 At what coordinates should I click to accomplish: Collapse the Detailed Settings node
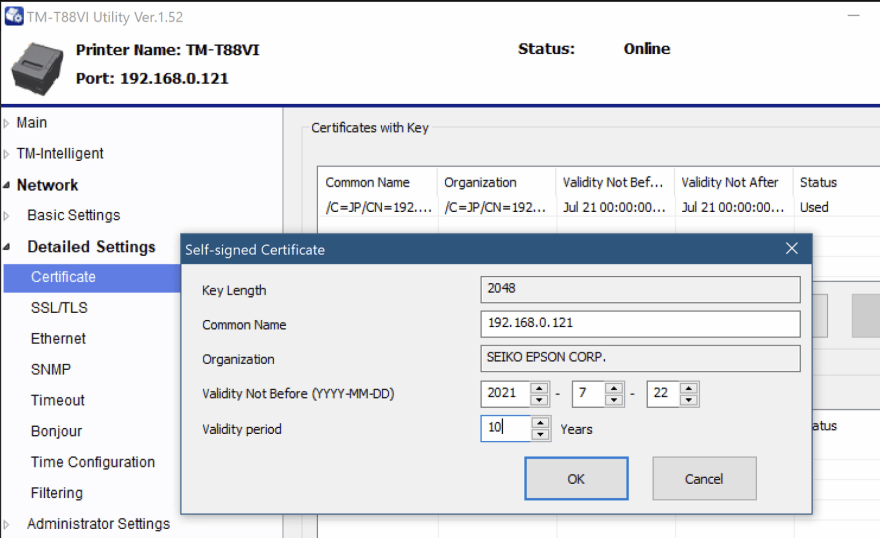click(x=6, y=247)
